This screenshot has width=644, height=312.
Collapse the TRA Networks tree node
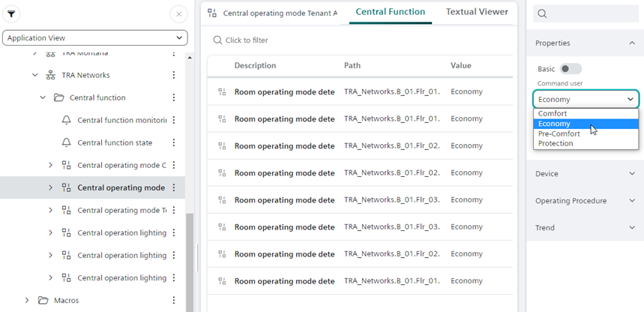coord(34,75)
